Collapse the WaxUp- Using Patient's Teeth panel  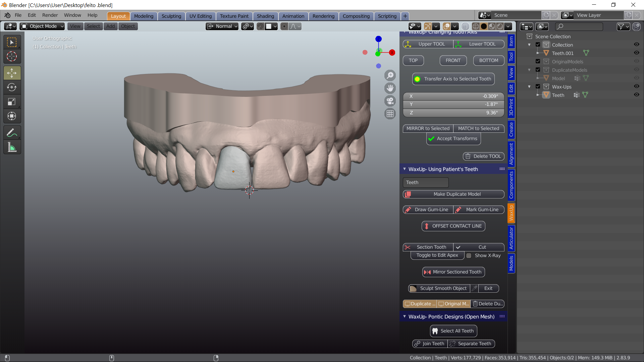405,169
